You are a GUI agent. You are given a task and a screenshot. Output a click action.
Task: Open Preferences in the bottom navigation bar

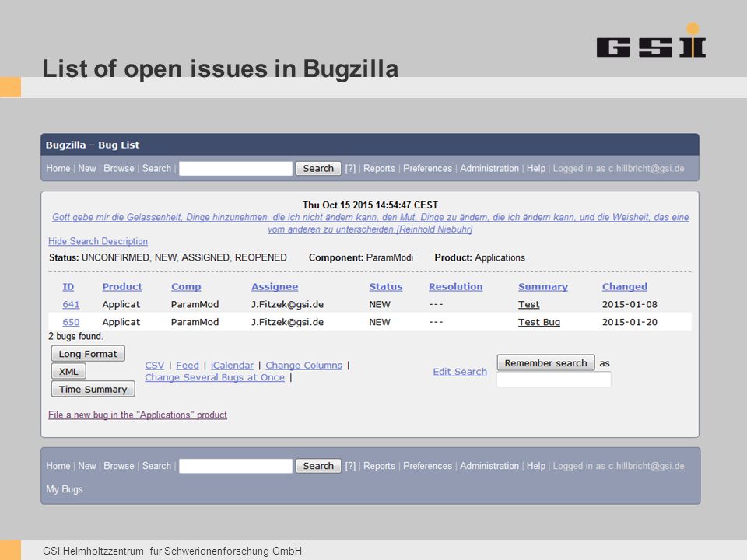[427, 466]
